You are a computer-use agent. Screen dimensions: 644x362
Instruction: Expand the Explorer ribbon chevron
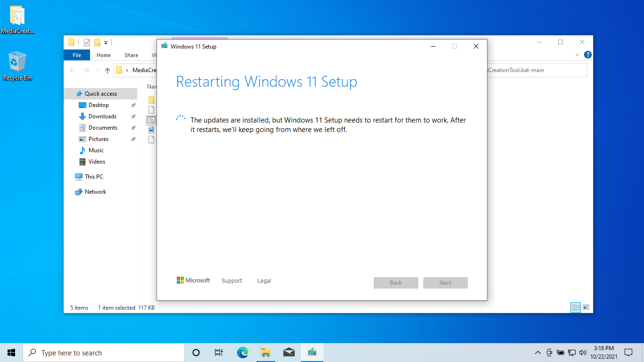(x=578, y=55)
